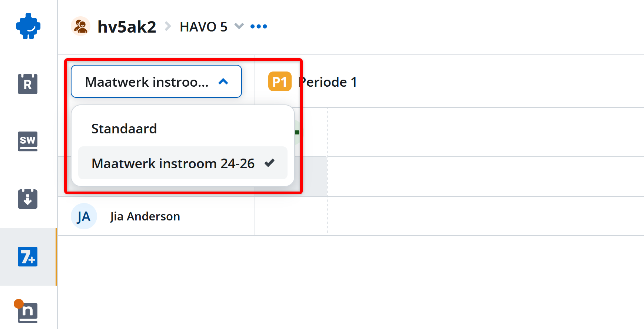Click the checkmark beside Maatwerk instroom 24-26
The height and width of the screenshot is (329, 644).
point(269,163)
